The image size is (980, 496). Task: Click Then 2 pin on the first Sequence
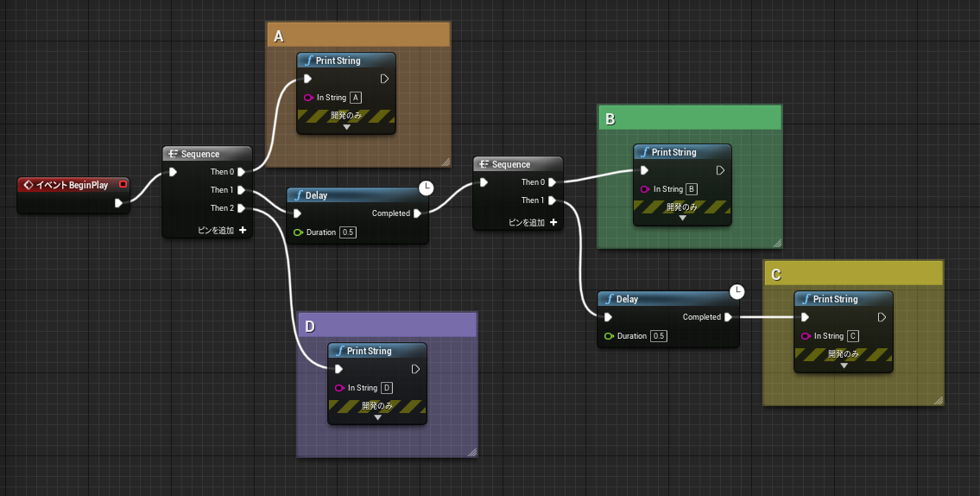pos(241,208)
